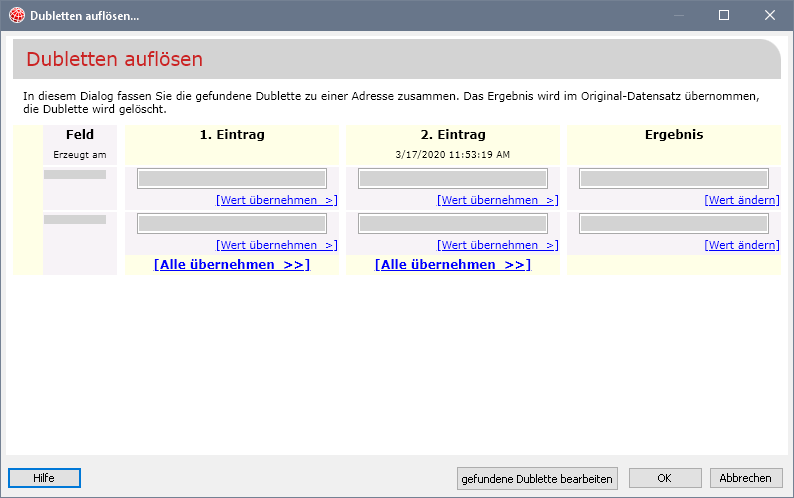Click first-row Wert übernehmen link in 2. Eintrag

point(497,200)
